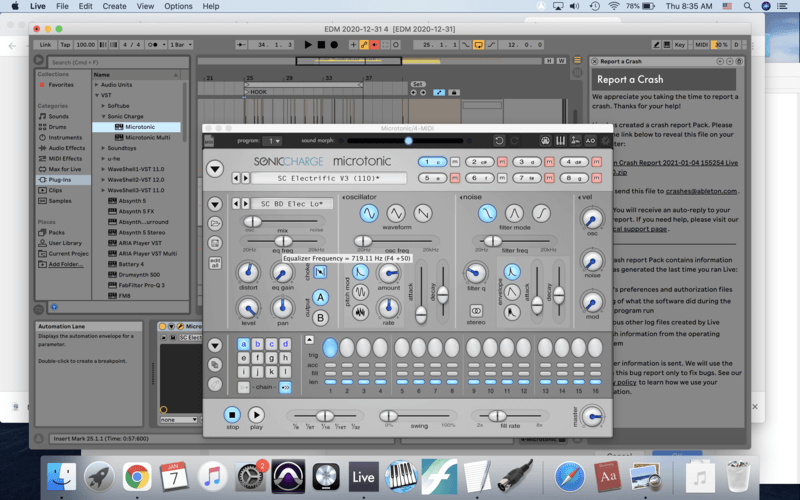Open the File menu
Screen dimensions: 800x500
62,6
